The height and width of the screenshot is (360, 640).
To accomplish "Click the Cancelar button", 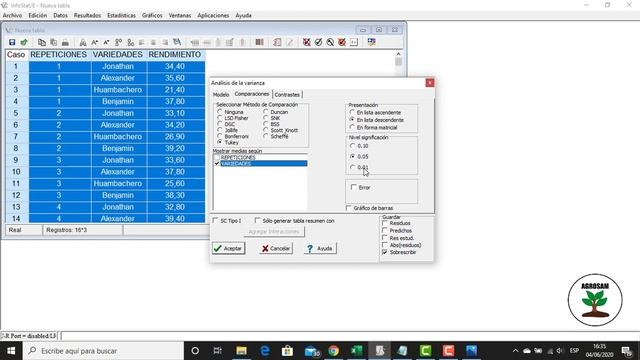I will pos(276,248).
